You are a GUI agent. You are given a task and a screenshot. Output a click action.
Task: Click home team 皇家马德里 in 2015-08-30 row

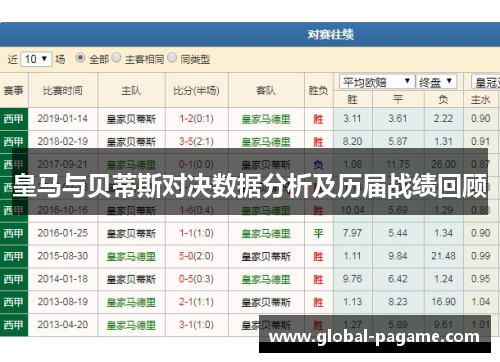click(131, 256)
